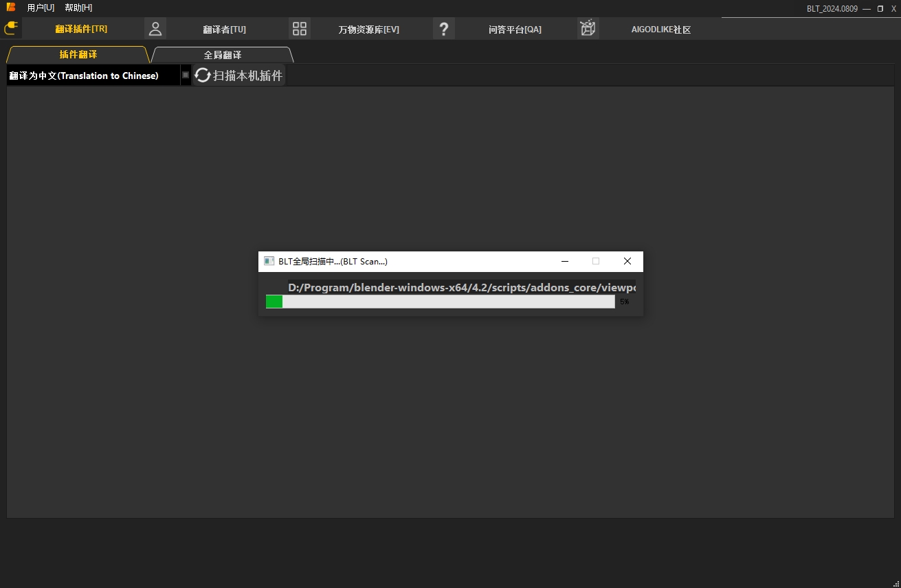Screen dimensions: 901x588
Task: Click the BLT app logo icon
Action: pyautogui.click(x=11, y=8)
